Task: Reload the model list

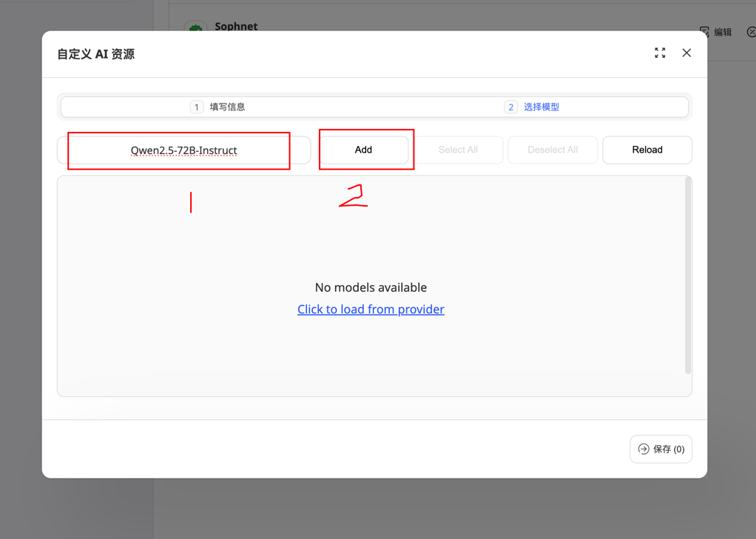Action: pos(647,150)
